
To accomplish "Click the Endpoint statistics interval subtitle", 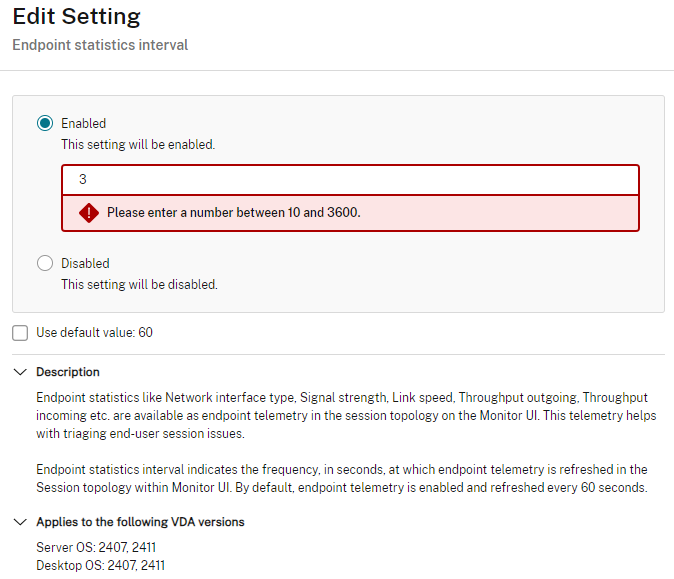I will click(x=100, y=45).
